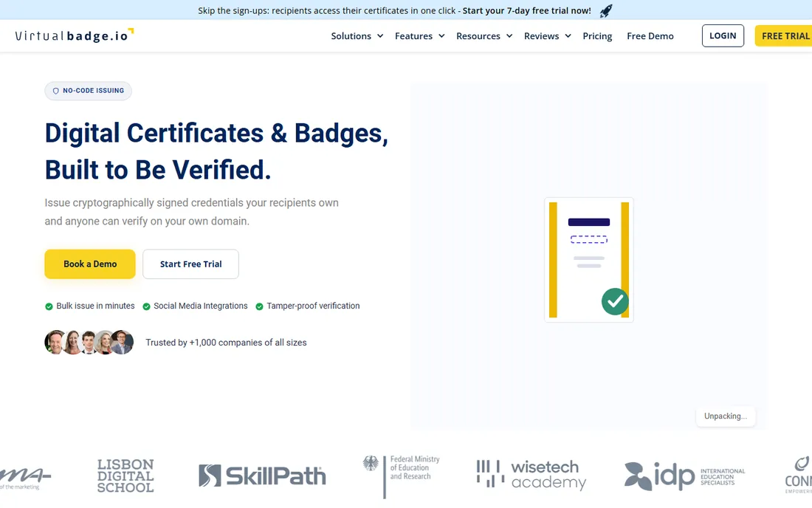The width and height of the screenshot is (812, 508).
Task: Open the Resources menu
Action: 478,36
